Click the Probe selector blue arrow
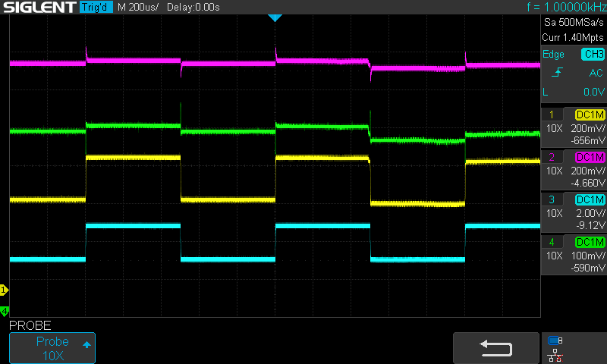Screen dimensions: 607x364 tap(86, 344)
